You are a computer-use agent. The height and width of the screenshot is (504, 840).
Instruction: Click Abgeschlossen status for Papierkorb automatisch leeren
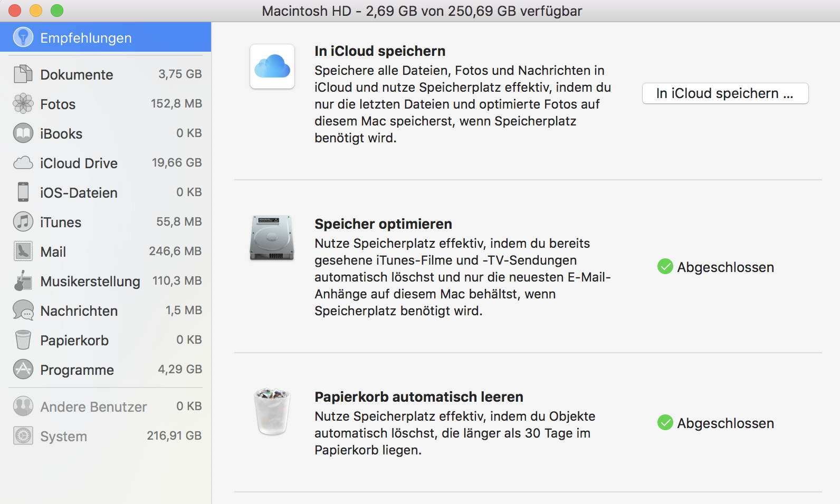[x=725, y=423]
